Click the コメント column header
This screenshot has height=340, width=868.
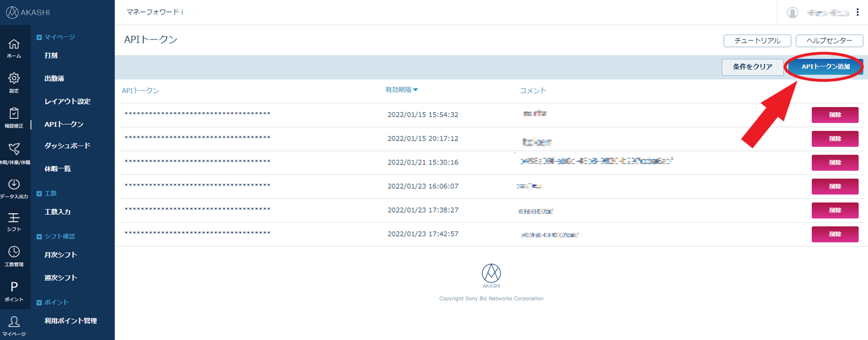533,91
